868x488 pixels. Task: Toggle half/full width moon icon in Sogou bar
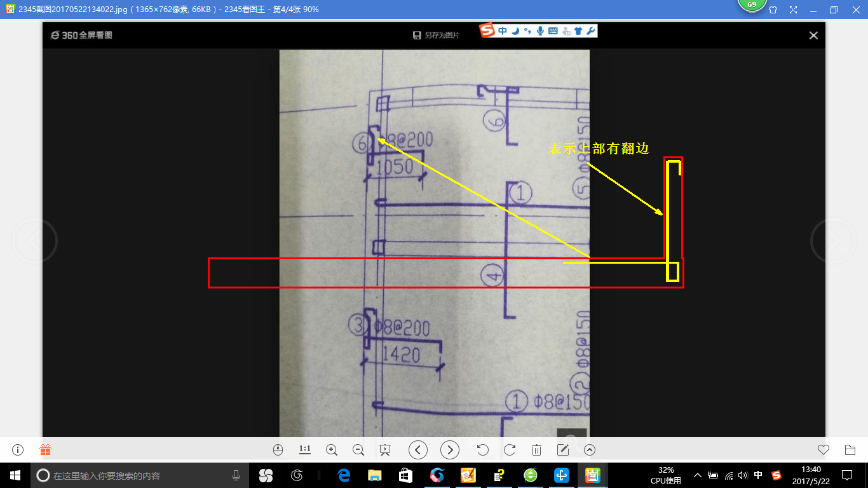pos(515,31)
